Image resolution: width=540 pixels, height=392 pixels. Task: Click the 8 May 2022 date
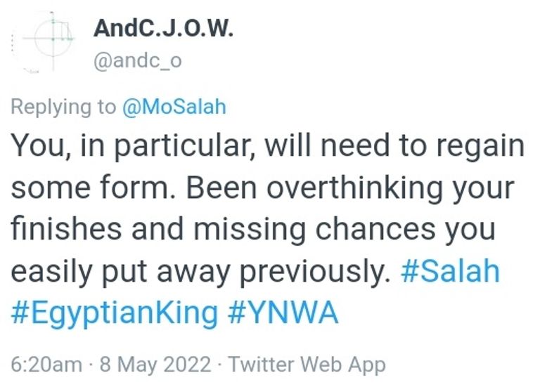155,365
